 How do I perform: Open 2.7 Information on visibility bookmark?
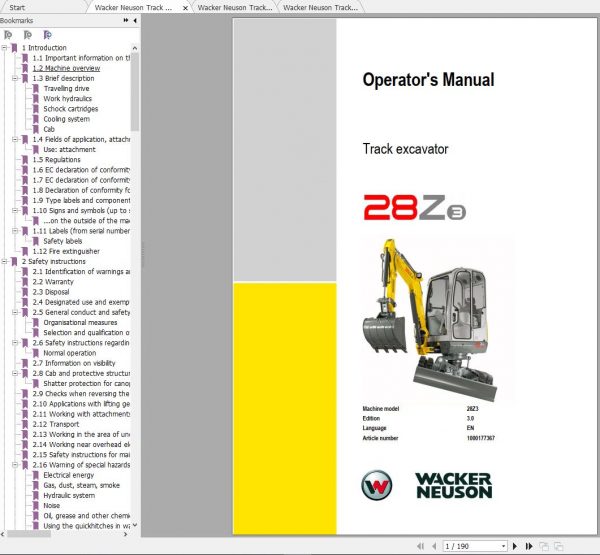tap(73, 363)
